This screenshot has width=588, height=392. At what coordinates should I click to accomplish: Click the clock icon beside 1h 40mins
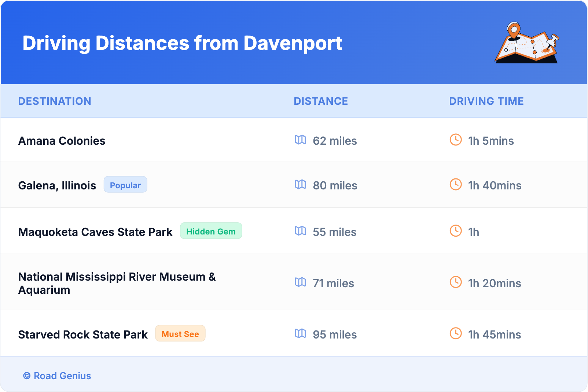tap(456, 185)
